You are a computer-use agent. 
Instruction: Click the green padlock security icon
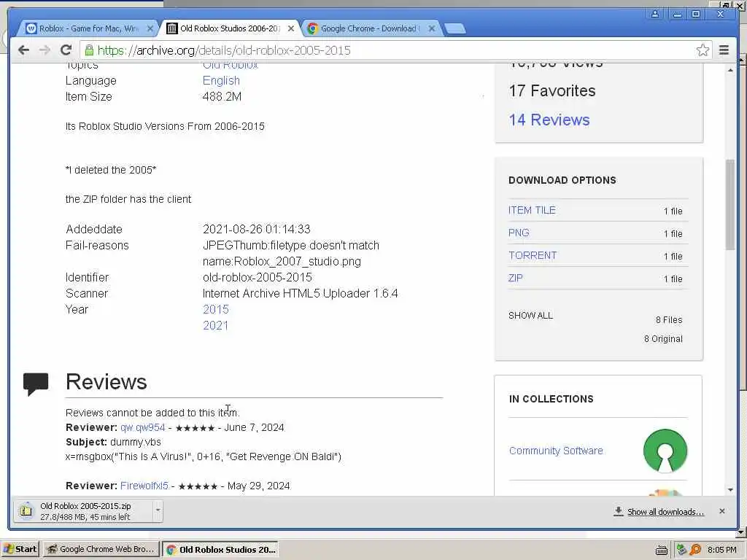pyautogui.click(x=89, y=50)
